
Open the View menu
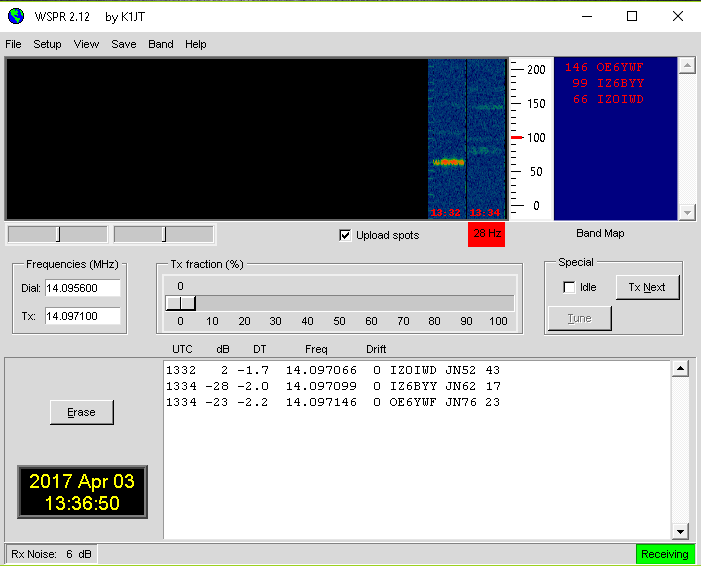86,44
